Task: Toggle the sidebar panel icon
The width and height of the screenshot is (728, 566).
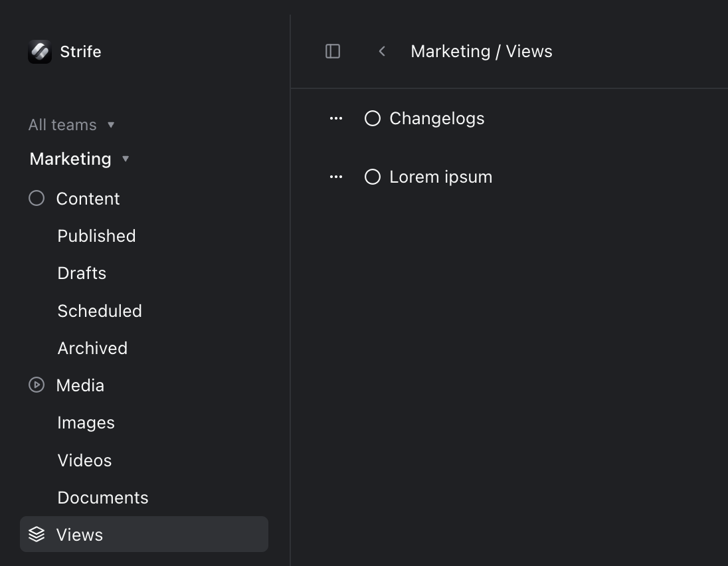Action: click(x=332, y=51)
